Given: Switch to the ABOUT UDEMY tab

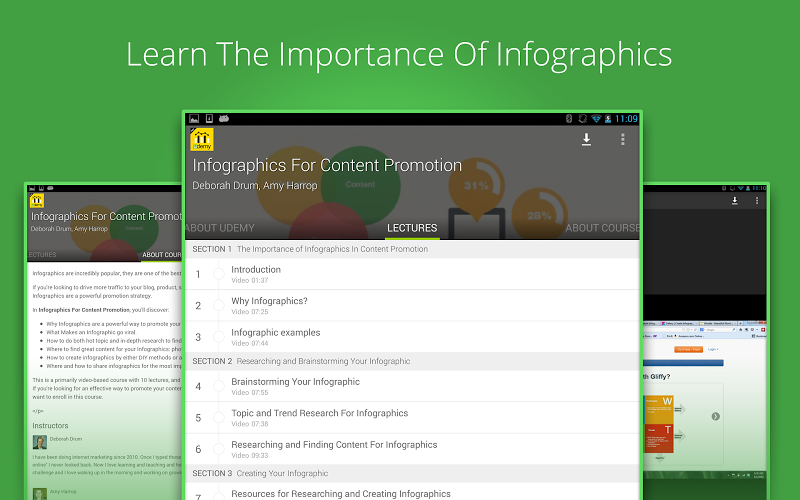Looking at the screenshot, I should tap(220, 228).
